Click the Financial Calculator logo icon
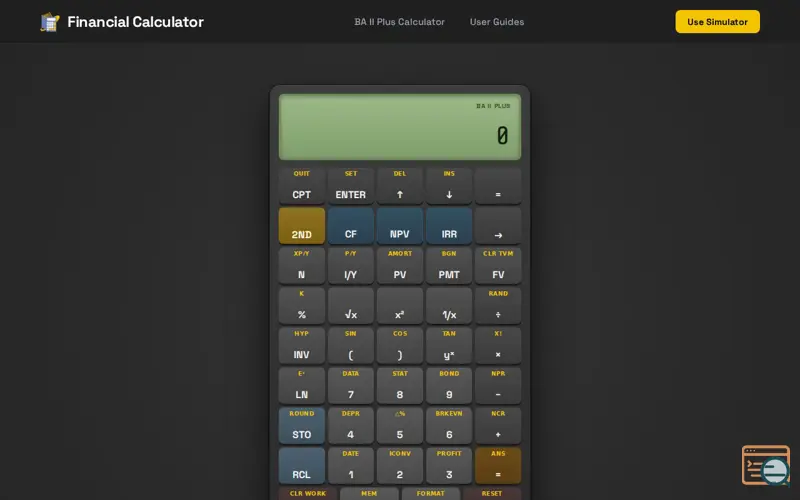This screenshot has width=800, height=500. [50, 22]
